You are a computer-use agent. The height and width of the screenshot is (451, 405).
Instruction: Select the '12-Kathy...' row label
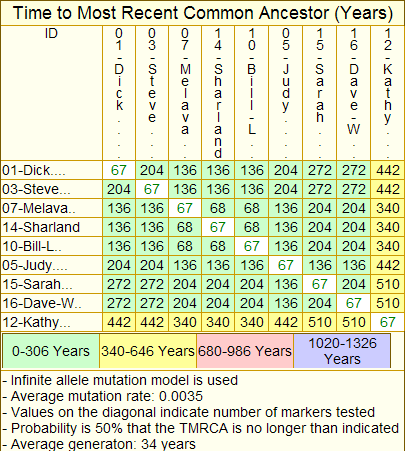(x=51, y=322)
